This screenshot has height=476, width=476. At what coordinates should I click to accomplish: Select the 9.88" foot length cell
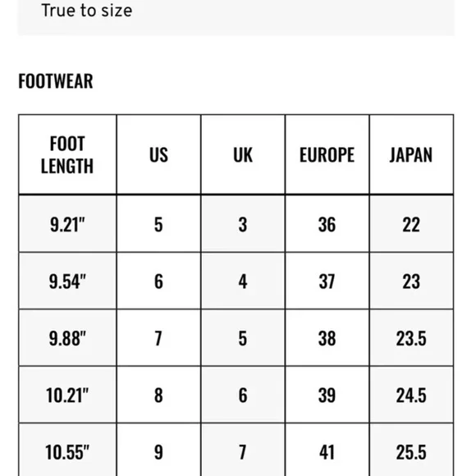(67, 338)
